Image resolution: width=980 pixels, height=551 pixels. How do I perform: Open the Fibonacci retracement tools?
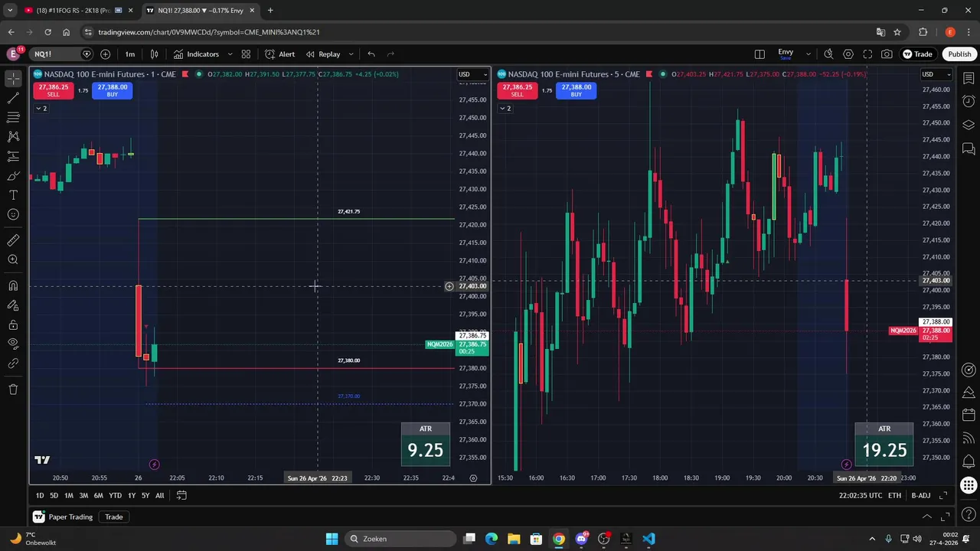click(13, 117)
